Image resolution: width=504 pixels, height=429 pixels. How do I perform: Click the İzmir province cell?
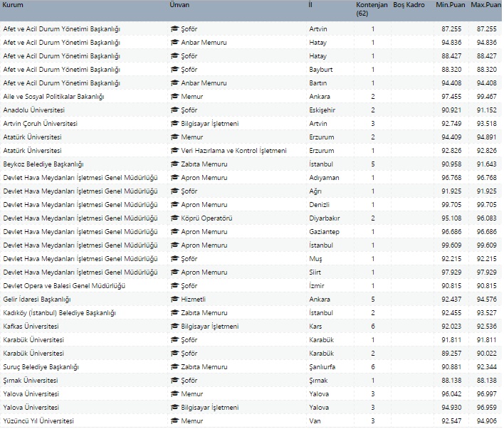pos(317,286)
